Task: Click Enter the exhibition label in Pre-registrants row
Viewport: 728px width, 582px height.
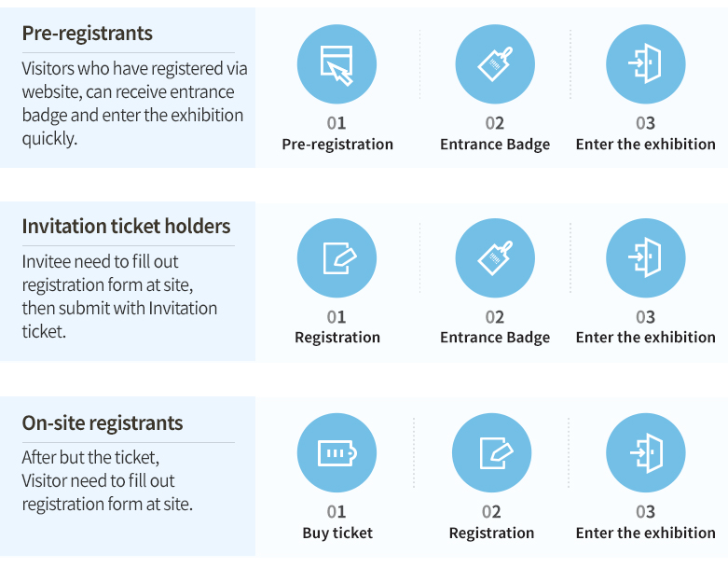Action: [645, 145]
